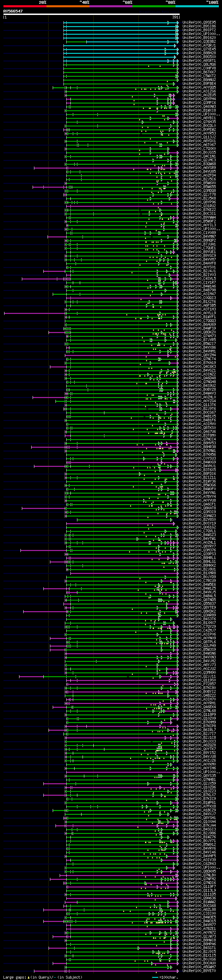
Task: Open hit UniRef100_B8HQP2
Action: [x=199, y=241]
